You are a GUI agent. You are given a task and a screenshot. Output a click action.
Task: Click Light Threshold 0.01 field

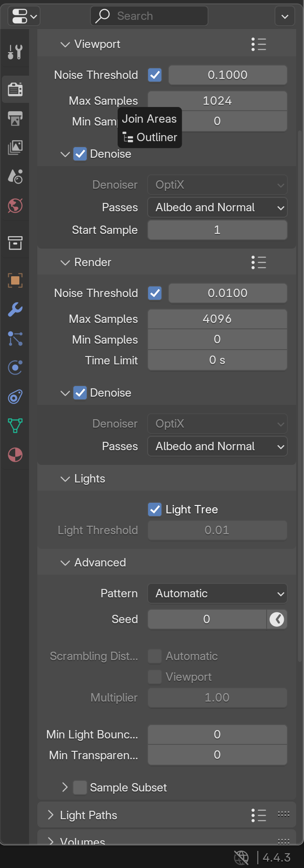click(217, 530)
